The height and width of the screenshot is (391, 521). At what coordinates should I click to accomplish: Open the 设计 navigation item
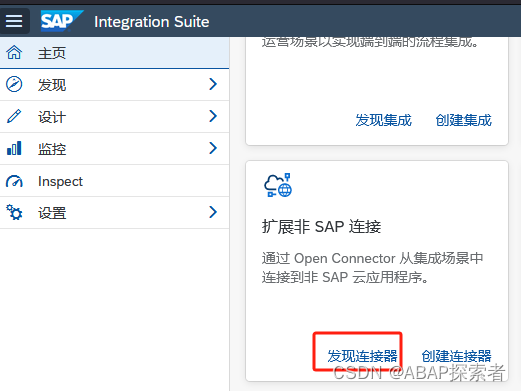[114, 117]
